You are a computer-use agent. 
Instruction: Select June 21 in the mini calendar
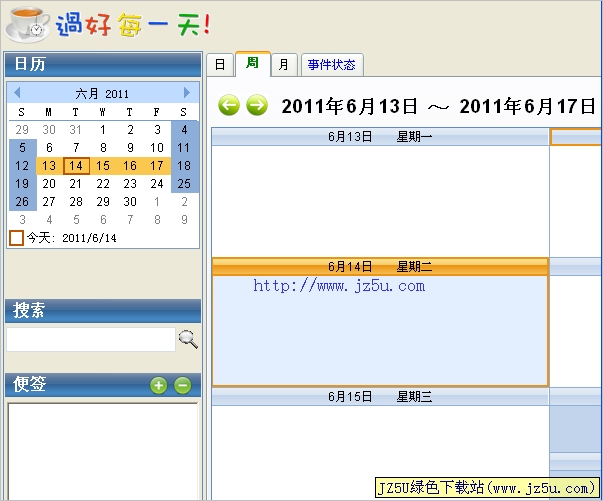76,184
